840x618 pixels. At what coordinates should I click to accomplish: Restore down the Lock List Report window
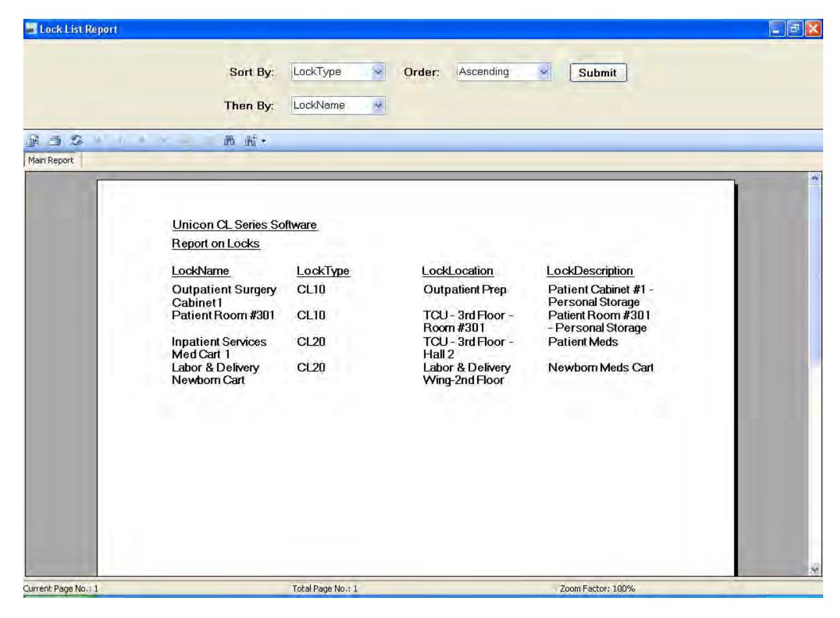(x=796, y=29)
